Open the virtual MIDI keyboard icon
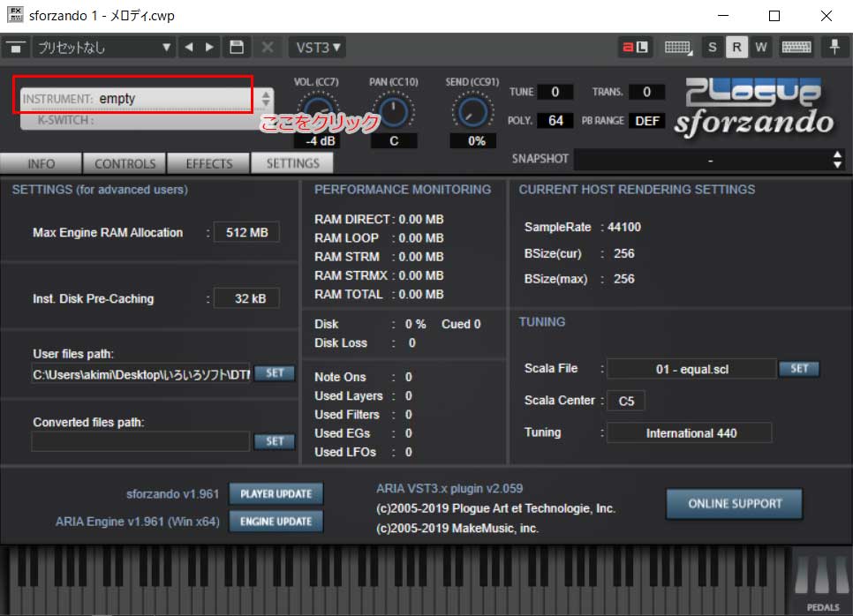The width and height of the screenshot is (853, 616). pos(796,47)
